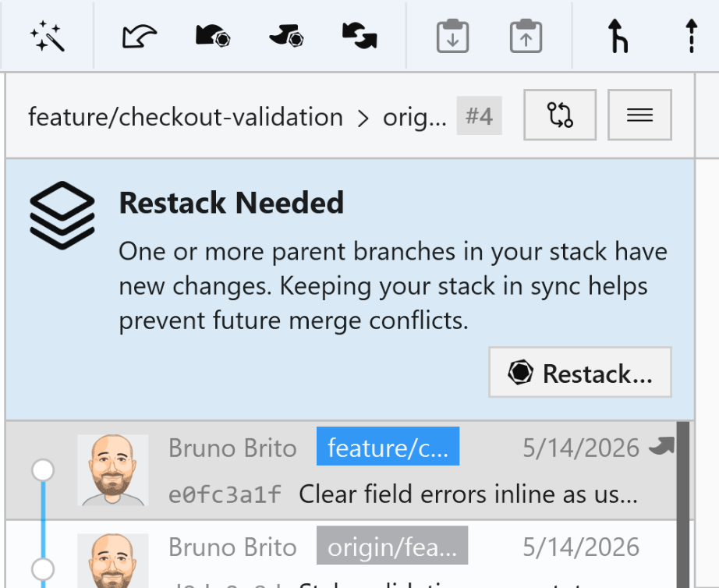Click the sync stack arrow with hexagon icon
Image resolution: width=719 pixels, height=588 pixels.
[x=287, y=36]
